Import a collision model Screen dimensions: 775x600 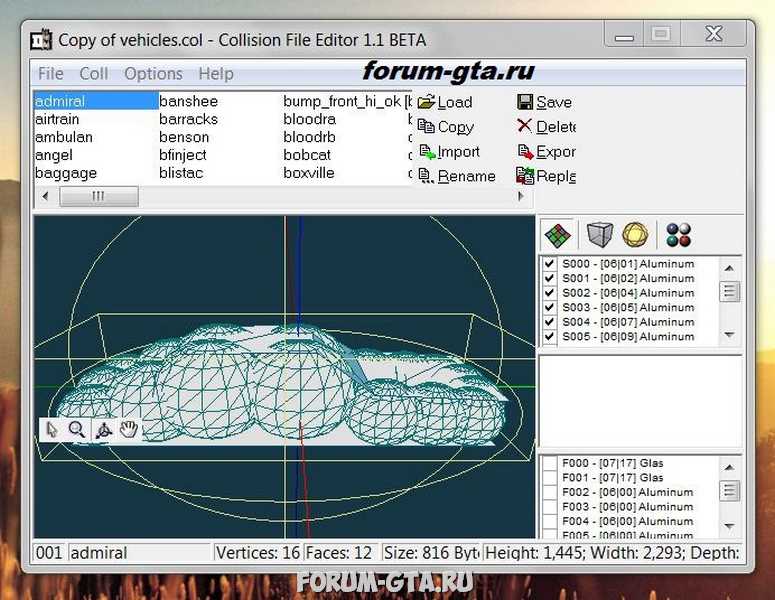click(x=449, y=152)
